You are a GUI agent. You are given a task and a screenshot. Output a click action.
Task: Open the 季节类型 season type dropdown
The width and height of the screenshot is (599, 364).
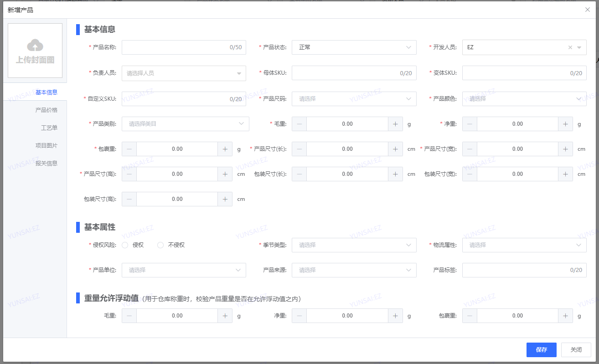[x=354, y=245]
